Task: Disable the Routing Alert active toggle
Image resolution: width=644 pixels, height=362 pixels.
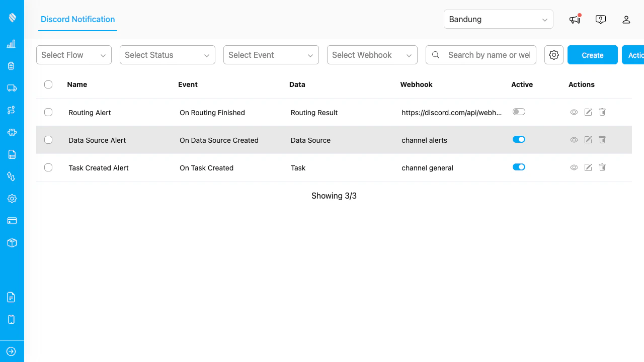Action: click(519, 112)
